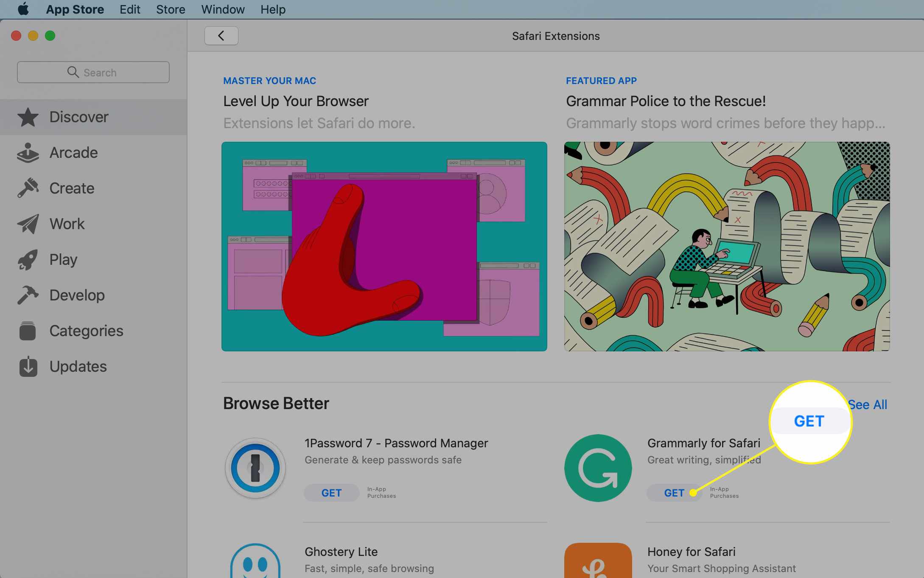Screen dimensions: 924x578
Task: Open the 1Password 7 app icon
Action: 255,468
